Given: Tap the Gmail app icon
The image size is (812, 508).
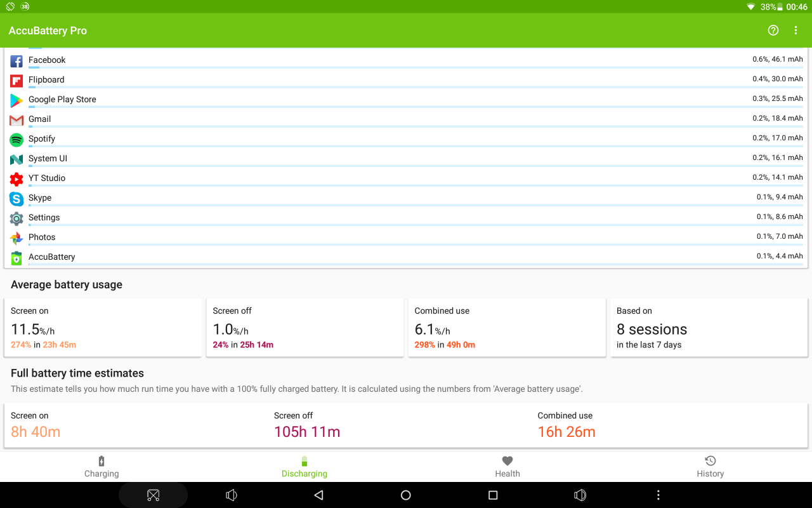Looking at the screenshot, I should tap(16, 121).
